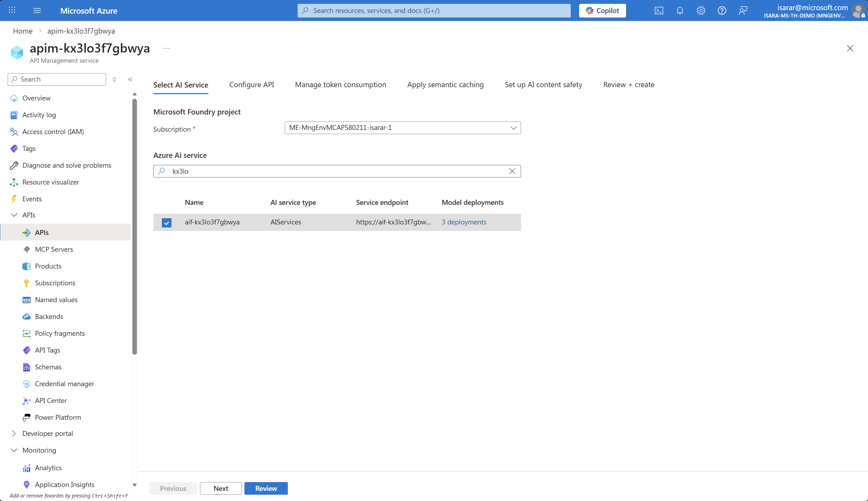Click the sidebar vertical scrollbar thumb
The width and height of the screenshot is (868, 501).
coord(134,227)
